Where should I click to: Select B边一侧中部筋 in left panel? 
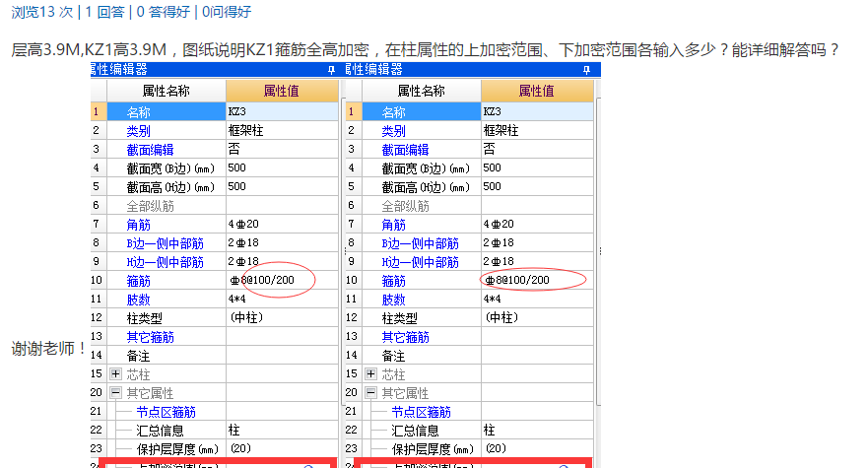click(x=165, y=243)
